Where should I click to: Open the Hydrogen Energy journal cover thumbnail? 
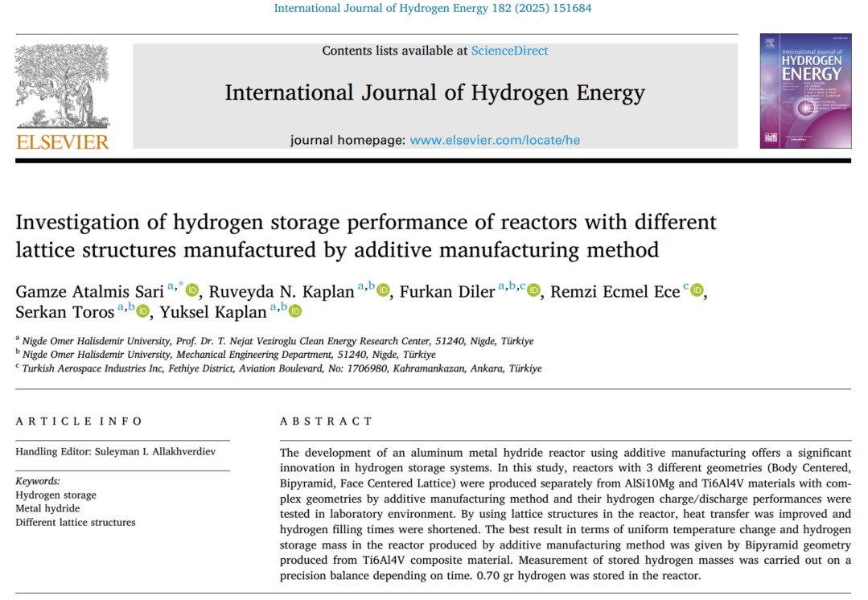pos(804,91)
